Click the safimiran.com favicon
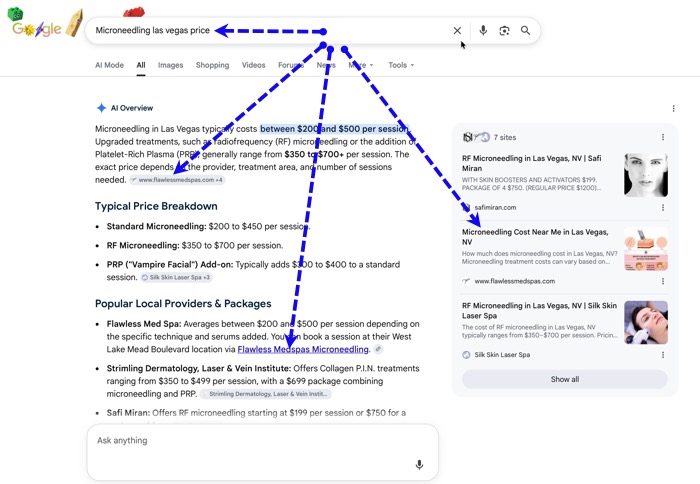Screen dimensions: 700x484 click(x=466, y=207)
